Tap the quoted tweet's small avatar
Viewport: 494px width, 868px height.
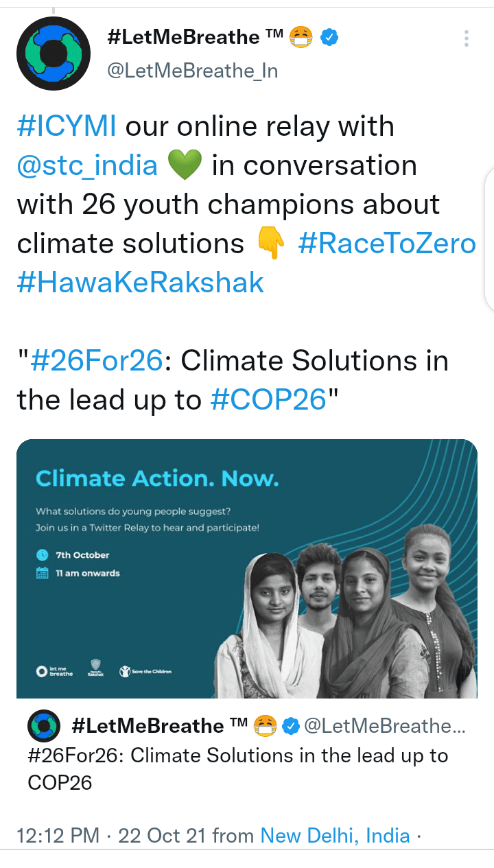[x=43, y=726]
